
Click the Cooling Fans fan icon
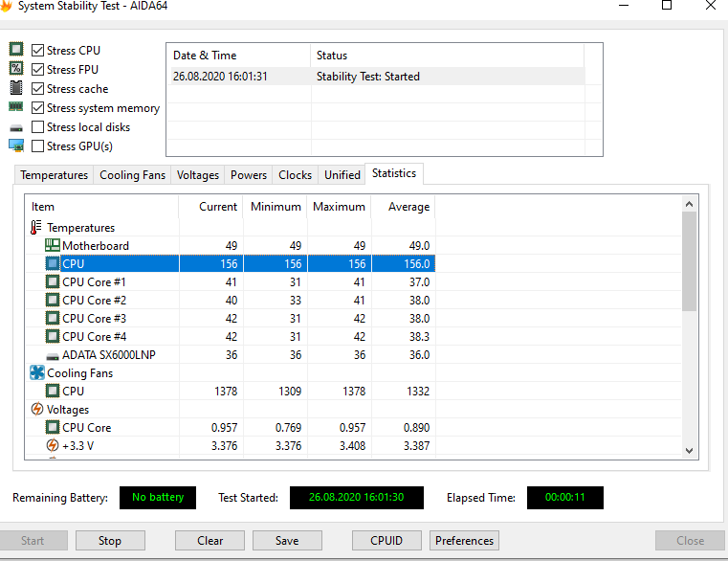(37, 372)
